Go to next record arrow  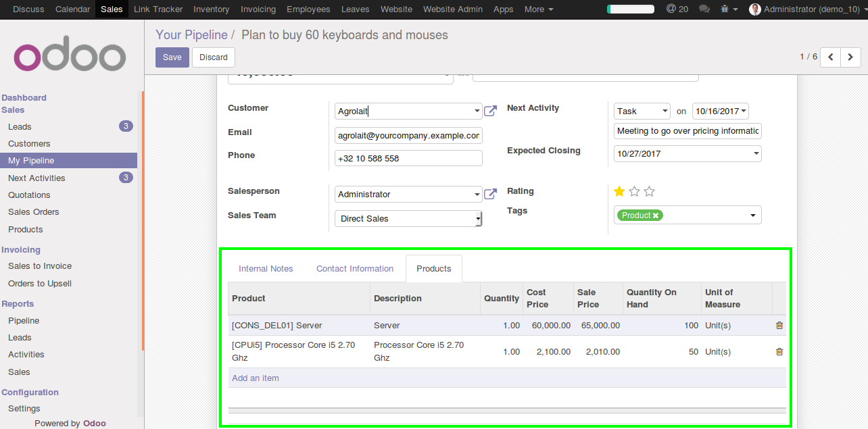[x=850, y=57]
